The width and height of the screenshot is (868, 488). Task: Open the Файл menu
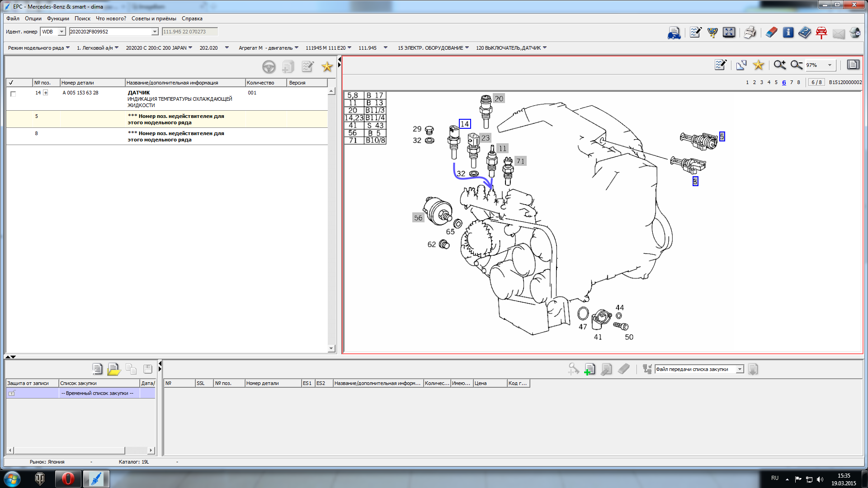pos(13,19)
